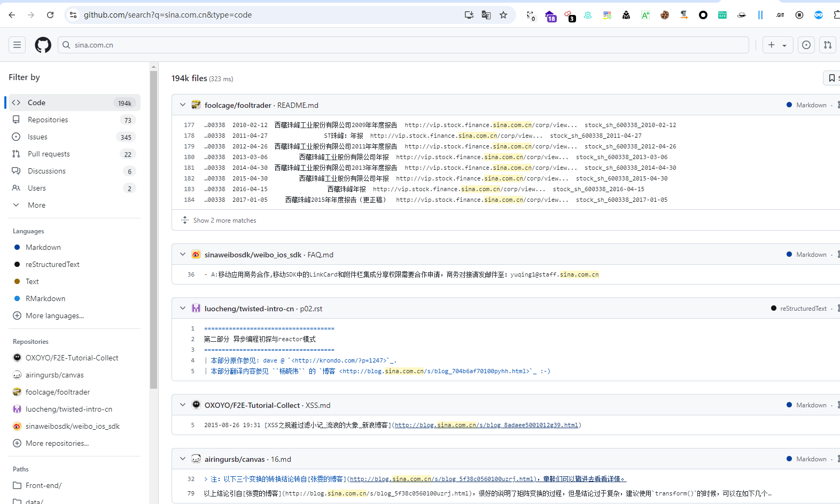Bookmark this page with star icon
The image size is (840, 504).
pyautogui.click(x=503, y=15)
